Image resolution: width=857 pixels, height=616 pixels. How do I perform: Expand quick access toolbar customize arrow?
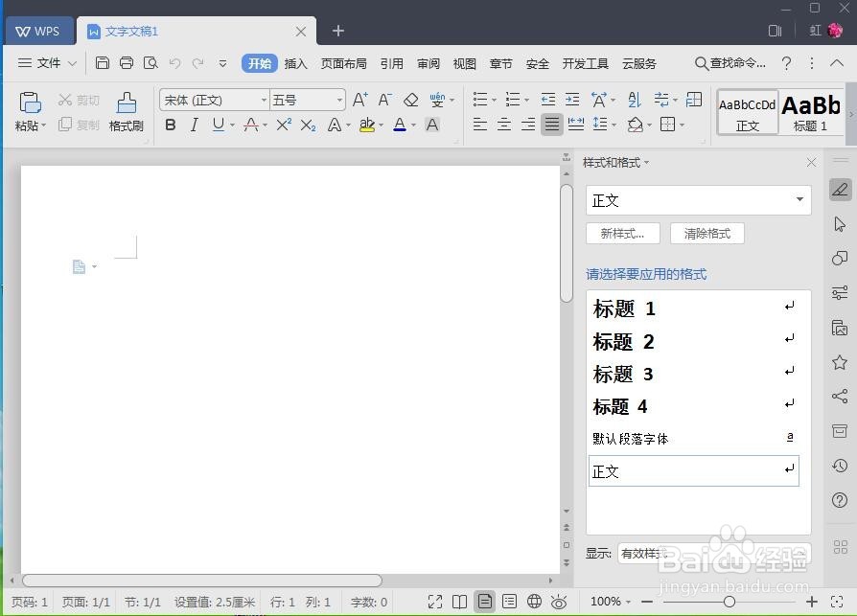(222, 63)
